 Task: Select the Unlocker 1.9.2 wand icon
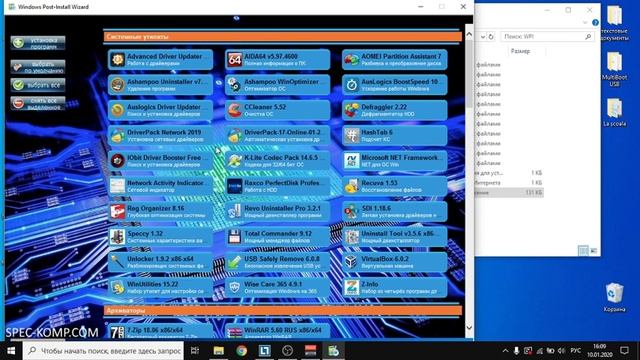point(118,262)
